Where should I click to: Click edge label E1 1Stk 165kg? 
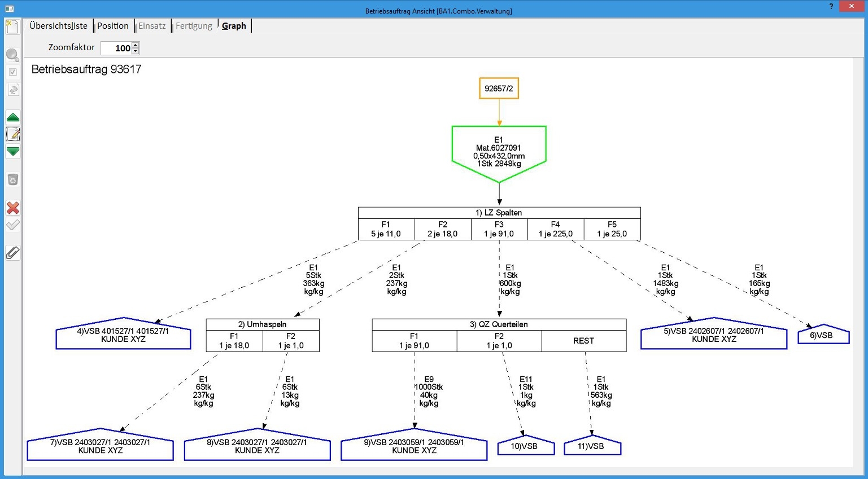point(759,280)
